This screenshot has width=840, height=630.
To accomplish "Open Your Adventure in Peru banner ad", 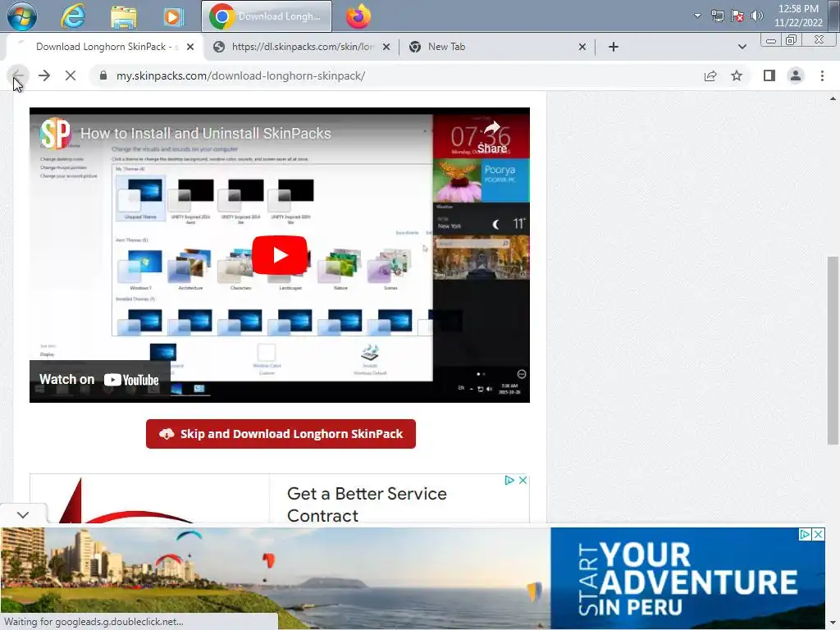I will coord(413,577).
